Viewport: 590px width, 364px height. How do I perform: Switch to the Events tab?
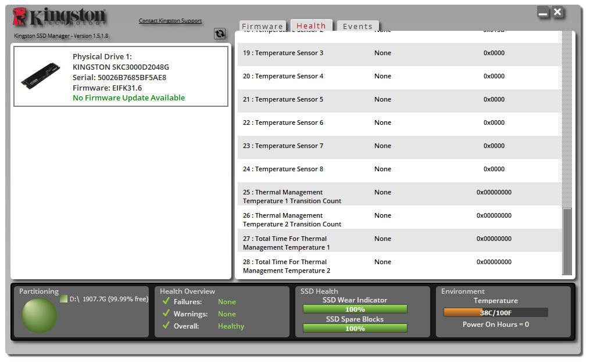[358, 26]
